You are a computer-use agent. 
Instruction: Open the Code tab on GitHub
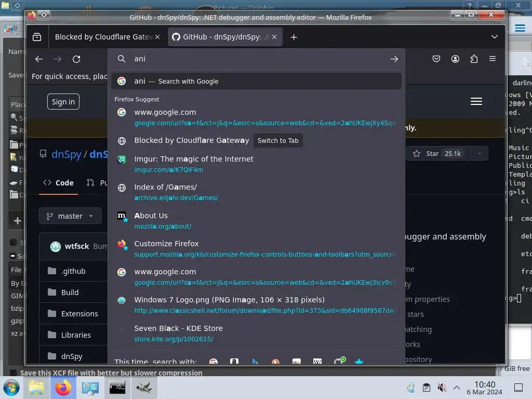pyautogui.click(x=58, y=183)
